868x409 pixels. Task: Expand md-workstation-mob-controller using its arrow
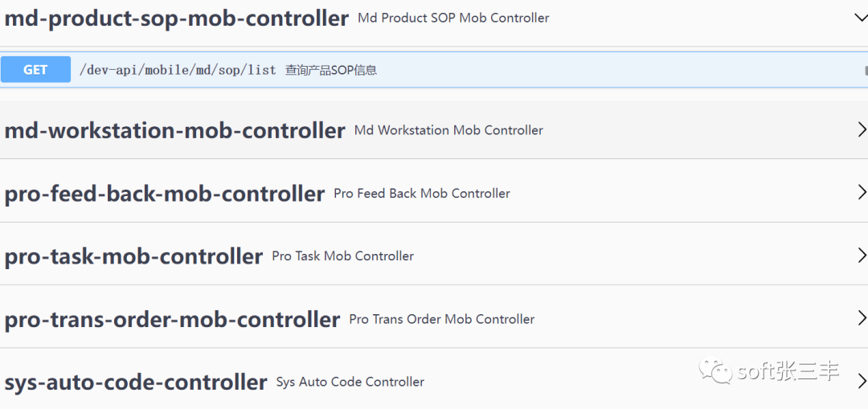(x=862, y=129)
